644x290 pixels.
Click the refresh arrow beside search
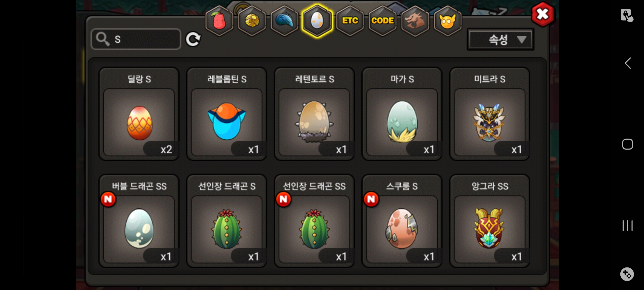pyautogui.click(x=193, y=39)
